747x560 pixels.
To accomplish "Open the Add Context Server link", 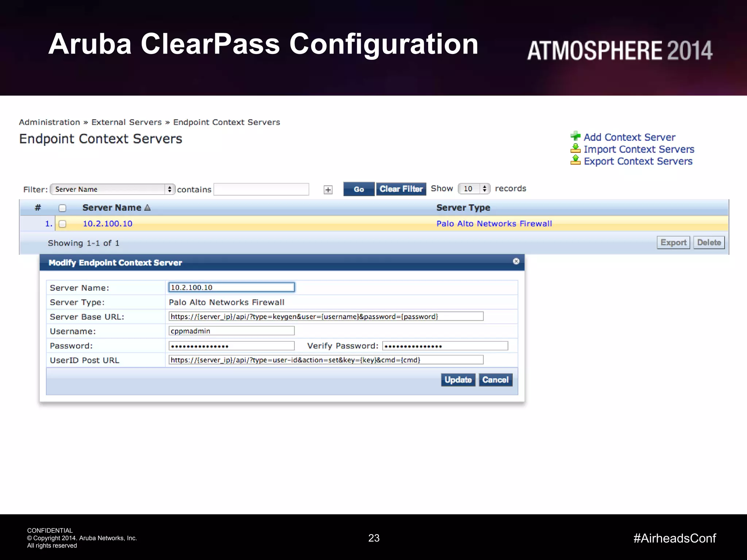I will [629, 137].
